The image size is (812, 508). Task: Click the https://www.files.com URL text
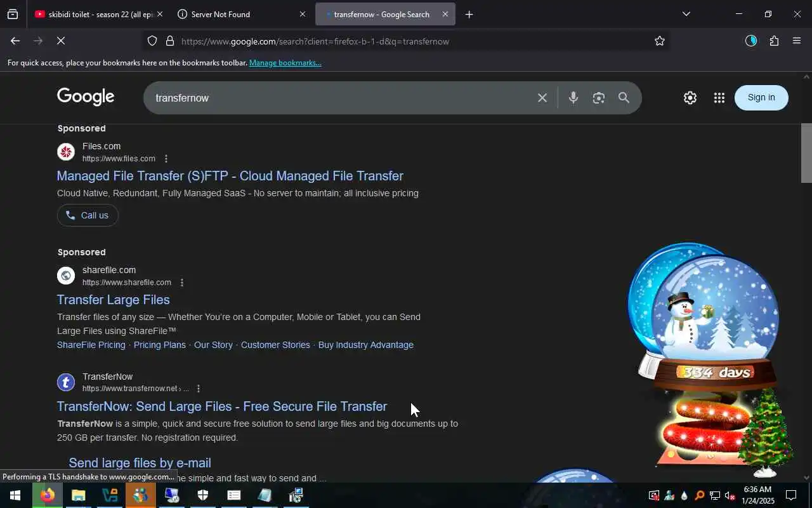(119, 159)
